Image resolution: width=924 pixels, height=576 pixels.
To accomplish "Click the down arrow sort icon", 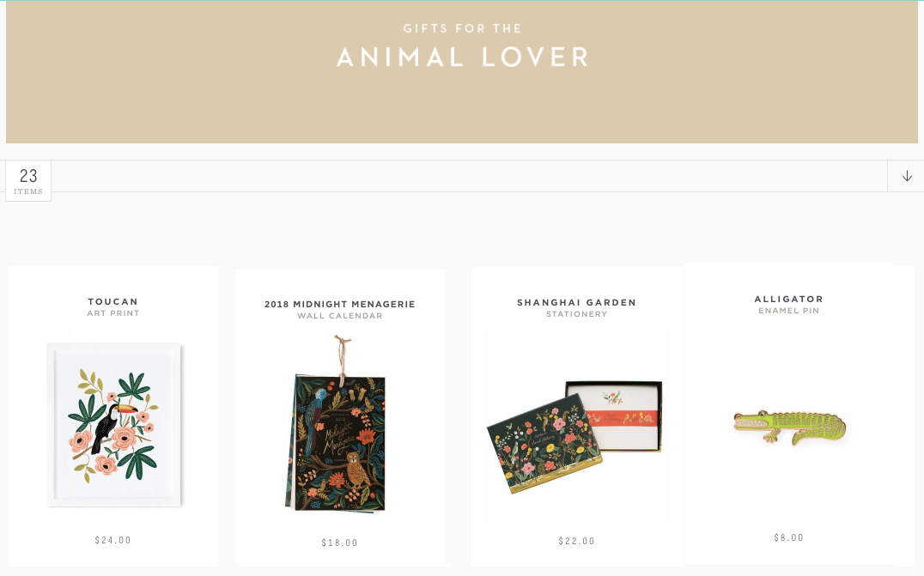I will point(906,176).
